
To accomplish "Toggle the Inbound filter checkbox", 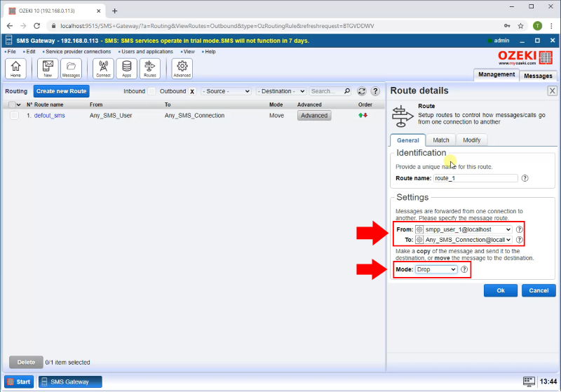I will pyautogui.click(x=151, y=91).
